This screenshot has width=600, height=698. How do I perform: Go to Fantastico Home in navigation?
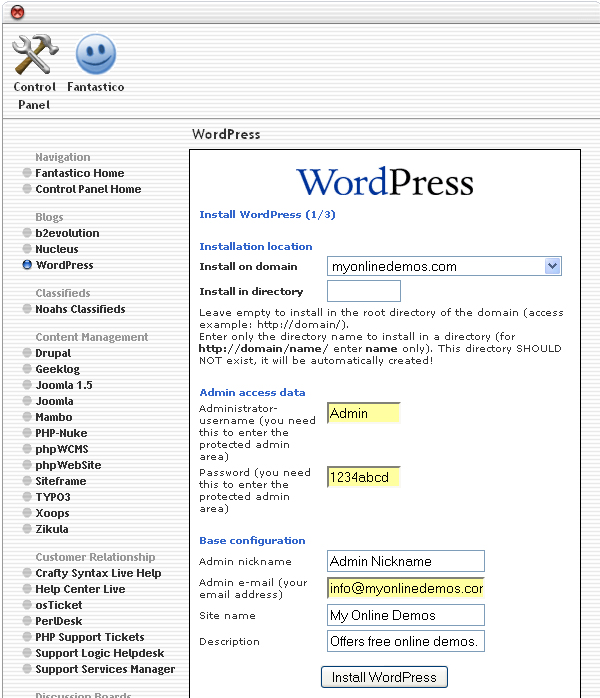point(80,173)
